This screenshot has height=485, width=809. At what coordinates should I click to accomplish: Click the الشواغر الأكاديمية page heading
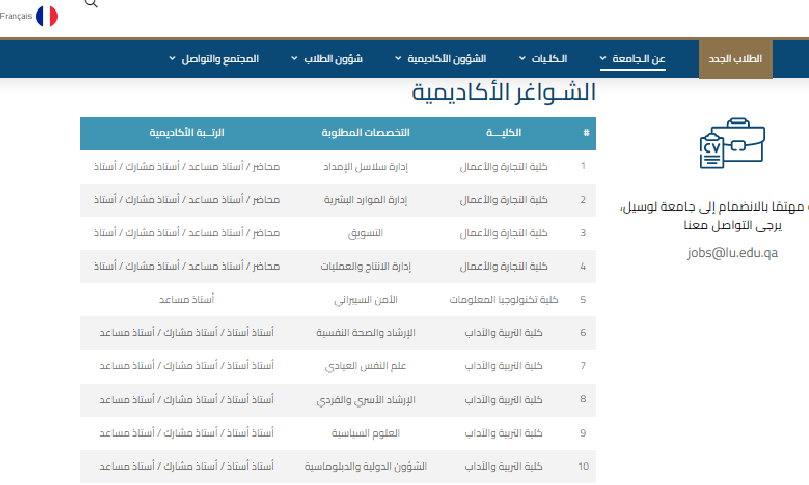point(504,92)
